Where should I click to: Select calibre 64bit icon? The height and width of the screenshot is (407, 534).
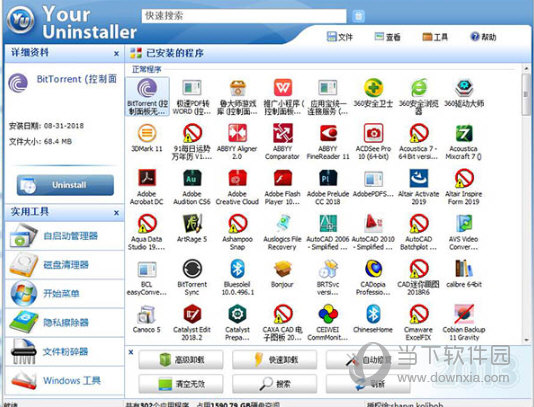(x=464, y=269)
